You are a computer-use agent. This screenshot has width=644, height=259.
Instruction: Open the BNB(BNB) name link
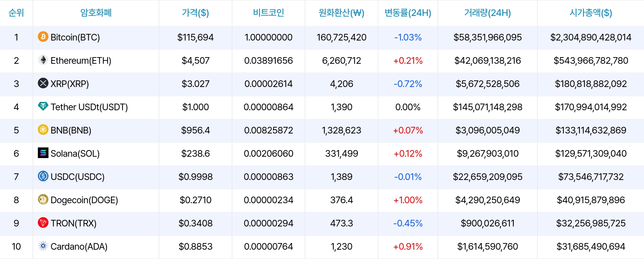click(x=71, y=130)
